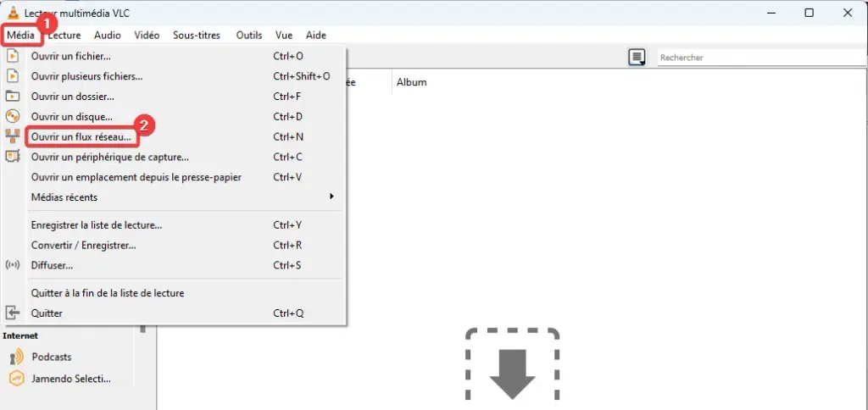The height and width of the screenshot is (410, 868).
Task: Open the Vidéo menu
Action: click(147, 36)
